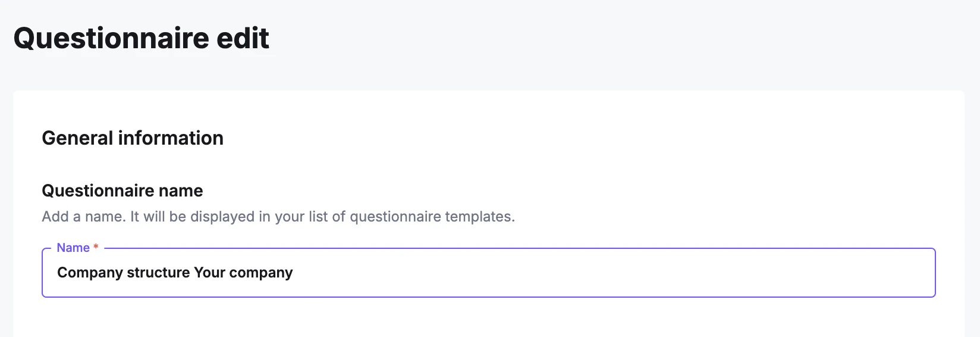
Task: Click the Name input field
Action: 488,273
